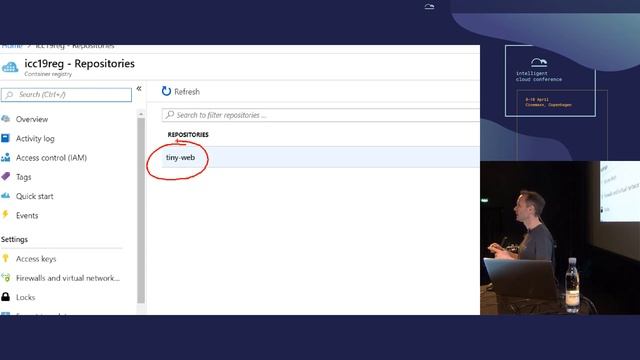Open the Activity log menu item
The width and height of the screenshot is (640, 360).
35,138
